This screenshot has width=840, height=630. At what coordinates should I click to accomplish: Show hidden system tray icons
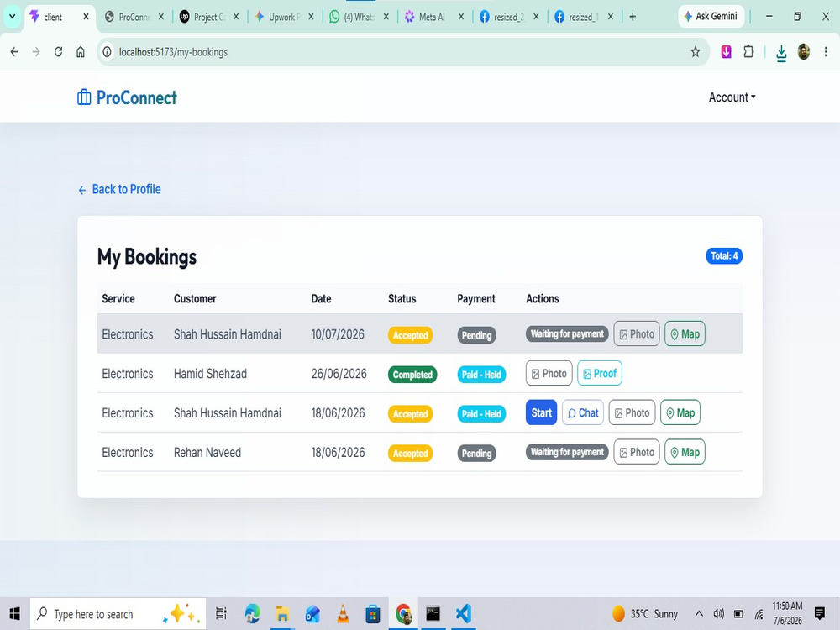(699, 614)
